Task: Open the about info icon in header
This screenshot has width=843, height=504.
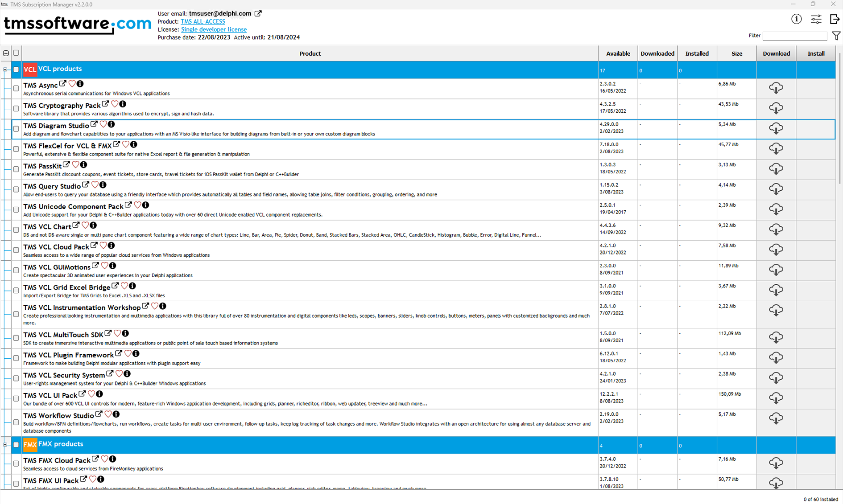Action: pos(796,19)
